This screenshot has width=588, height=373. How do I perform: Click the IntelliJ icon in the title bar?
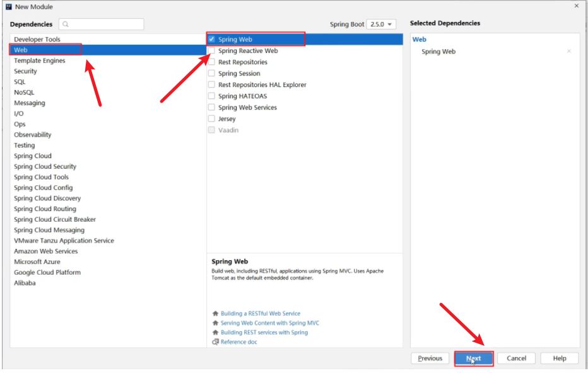coord(8,7)
